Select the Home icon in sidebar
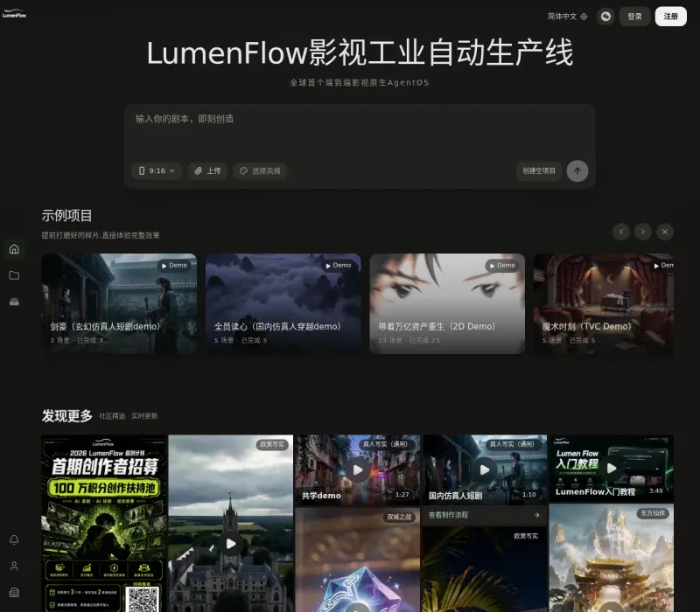Screen dimensions: 700x612 pos(14,249)
